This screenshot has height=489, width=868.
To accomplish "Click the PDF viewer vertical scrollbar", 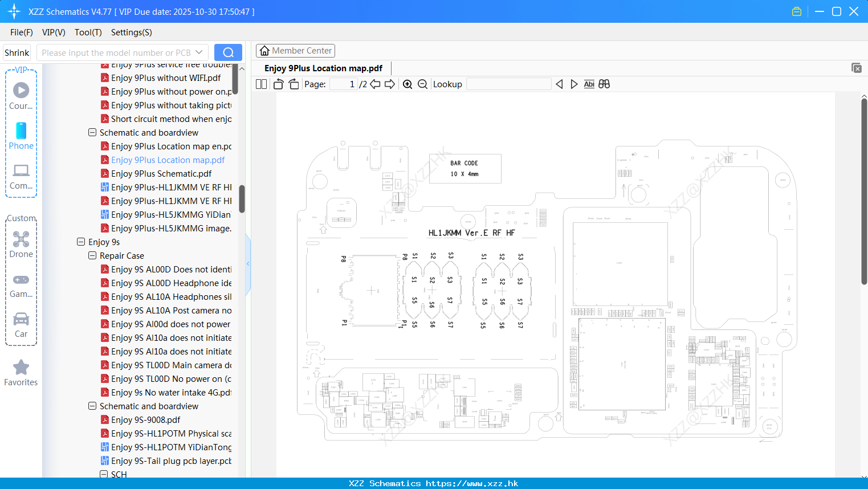I will click(x=864, y=191).
